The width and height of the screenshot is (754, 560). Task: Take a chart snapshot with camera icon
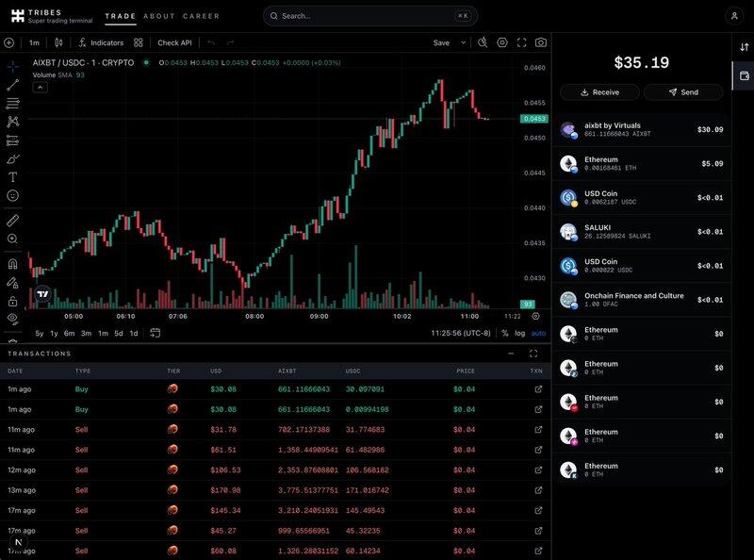[x=541, y=42]
